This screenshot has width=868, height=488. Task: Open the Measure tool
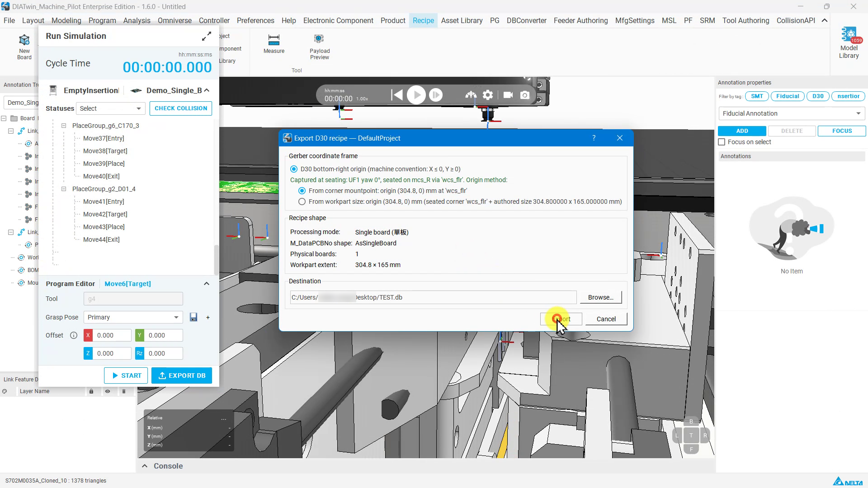pyautogui.click(x=274, y=44)
